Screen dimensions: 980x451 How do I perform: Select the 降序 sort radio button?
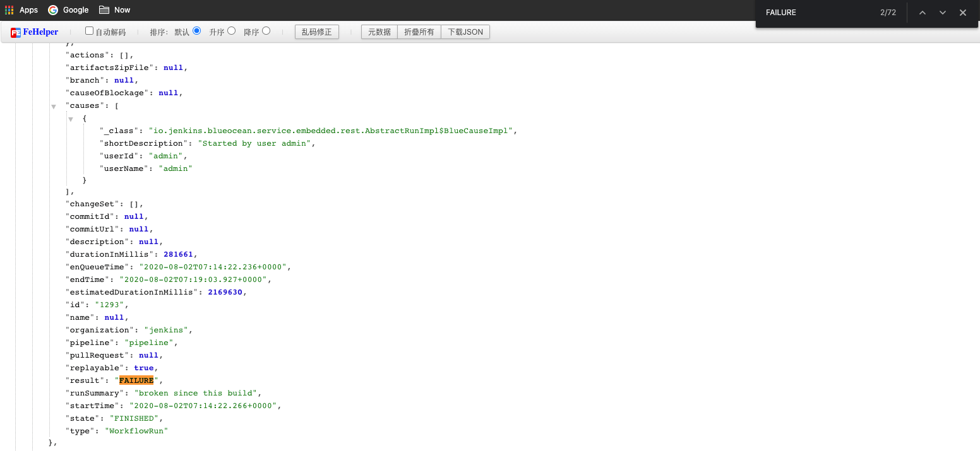click(266, 31)
